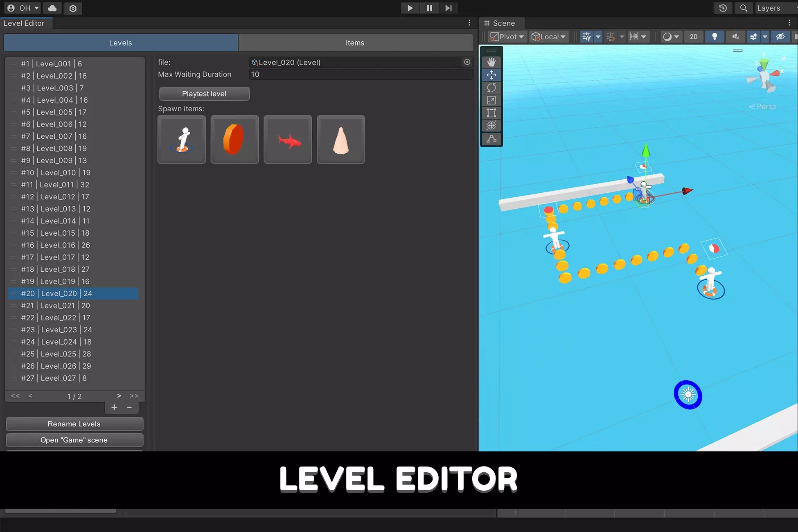Open the undo history icon
The width and height of the screenshot is (798, 532).
click(723, 8)
